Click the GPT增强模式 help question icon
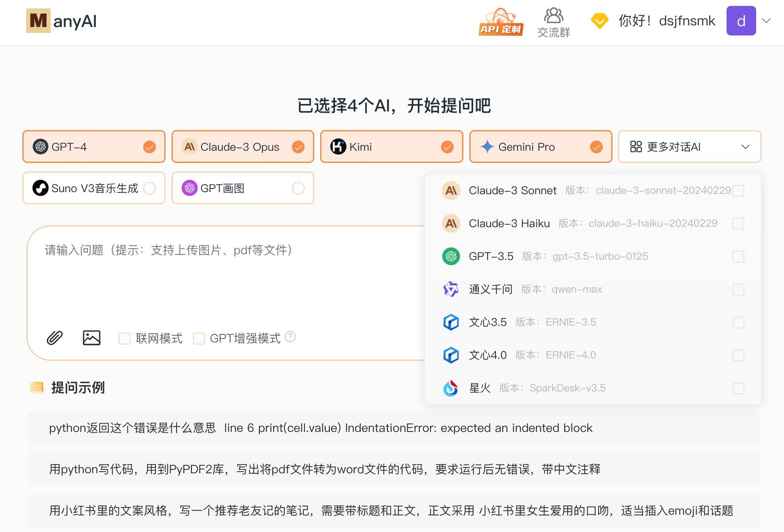 pos(290,337)
